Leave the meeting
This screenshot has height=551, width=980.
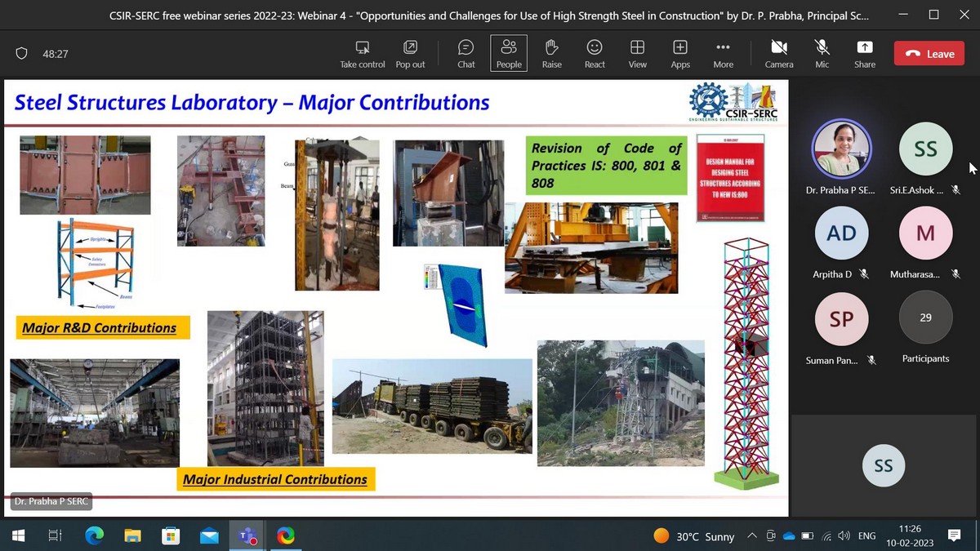[x=929, y=54]
